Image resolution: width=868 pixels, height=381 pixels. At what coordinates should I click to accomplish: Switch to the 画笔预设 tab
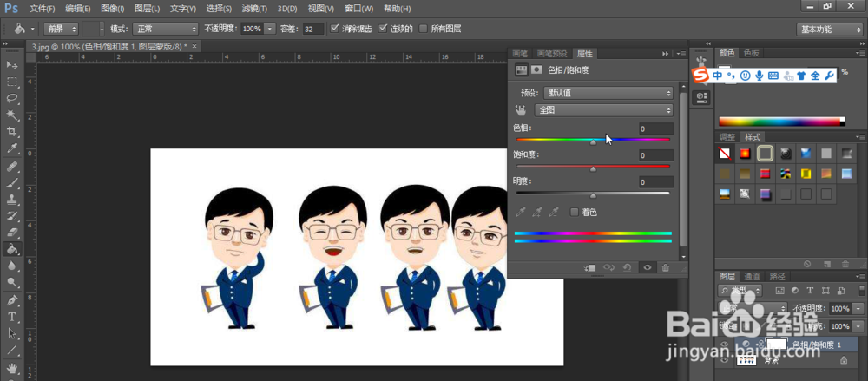coord(551,54)
